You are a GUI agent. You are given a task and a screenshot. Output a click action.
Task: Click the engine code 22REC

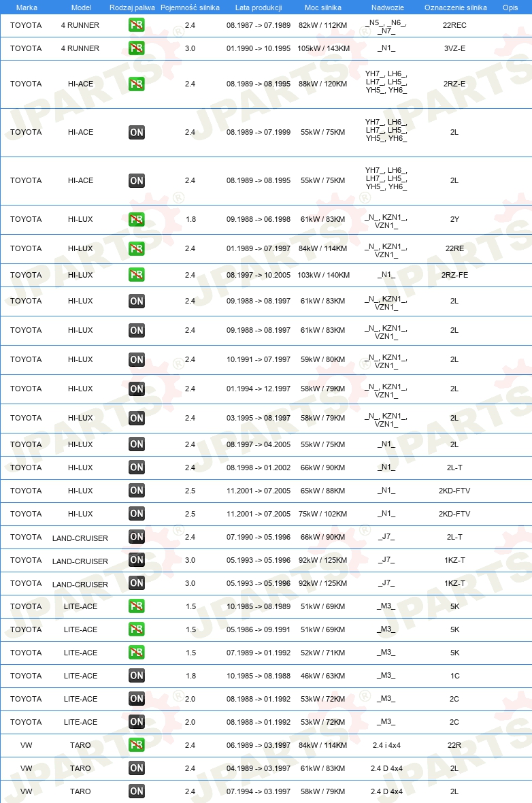click(x=454, y=25)
